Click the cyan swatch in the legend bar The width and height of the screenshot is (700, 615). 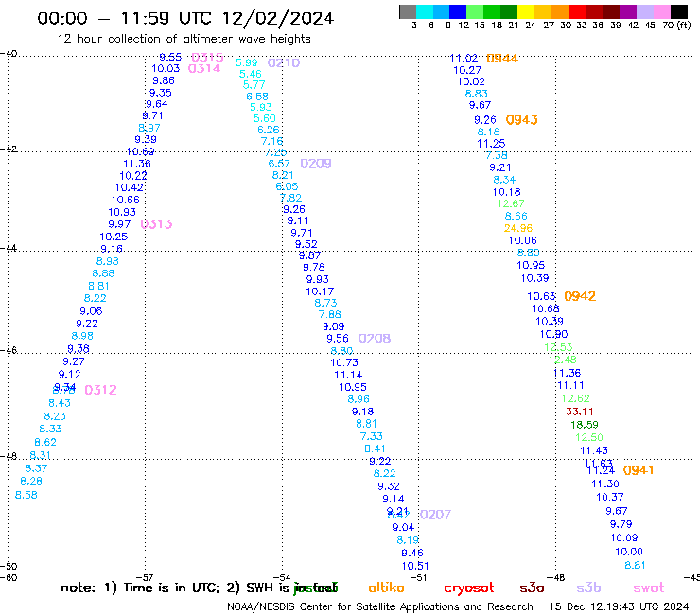pyautogui.click(x=425, y=11)
